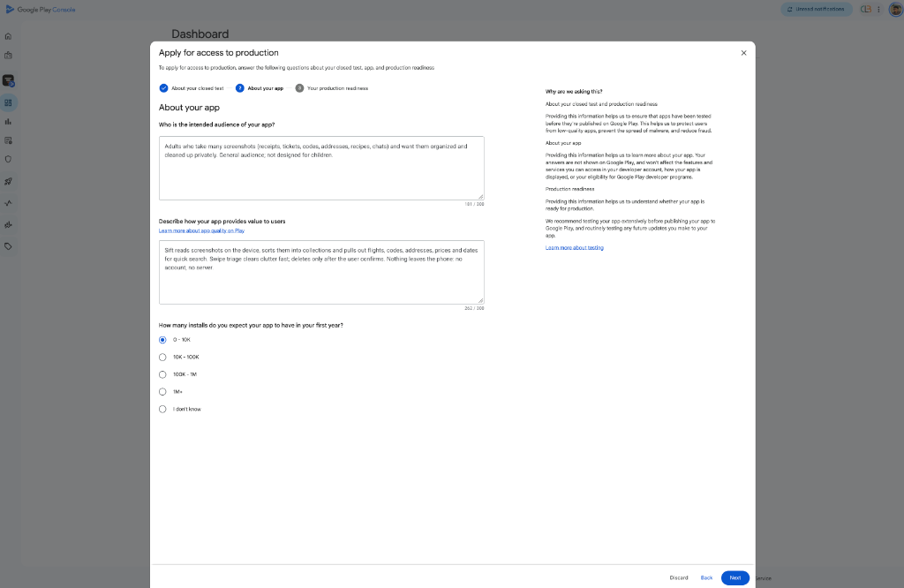Click the CLB developer account logo
The image size is (904, 588).
865,9
